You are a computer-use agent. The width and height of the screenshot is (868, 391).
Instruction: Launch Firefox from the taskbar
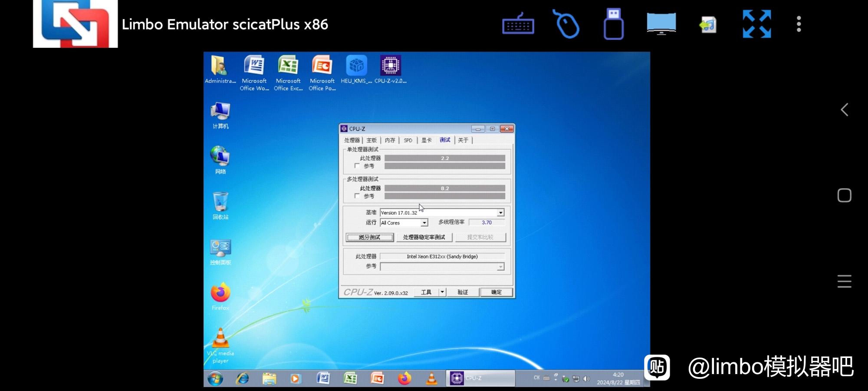[404, 378]
